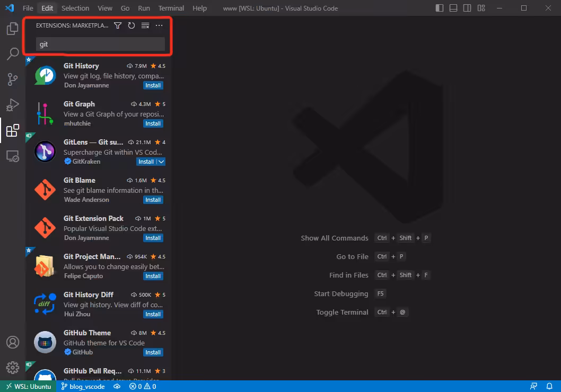Open the Remote Explorer view

click(x=13, y=156)
